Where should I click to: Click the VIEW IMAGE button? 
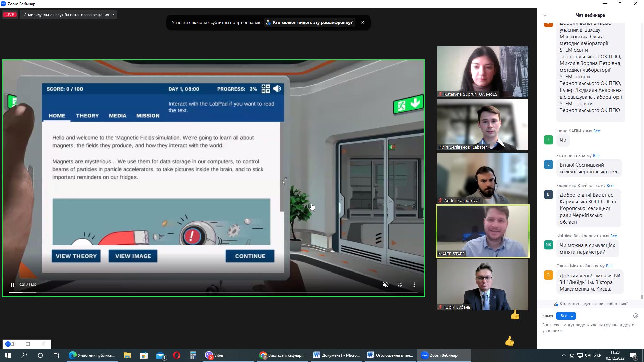(x=133, y=256)
